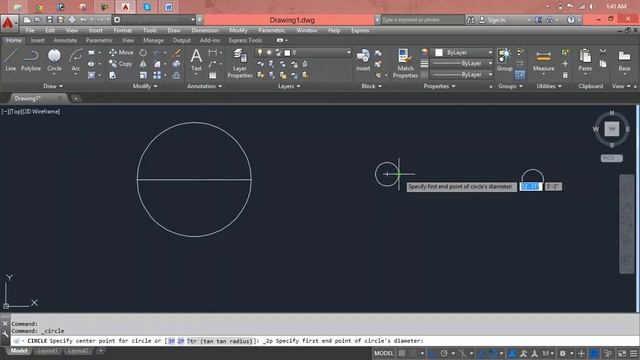
Task: Toggle the Group selection on/off button
Action: 520,75
